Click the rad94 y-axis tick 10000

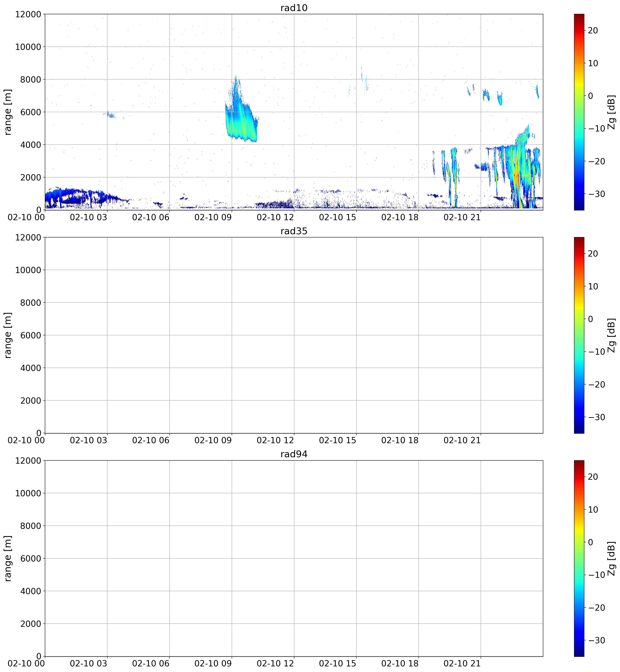[29, 493]
